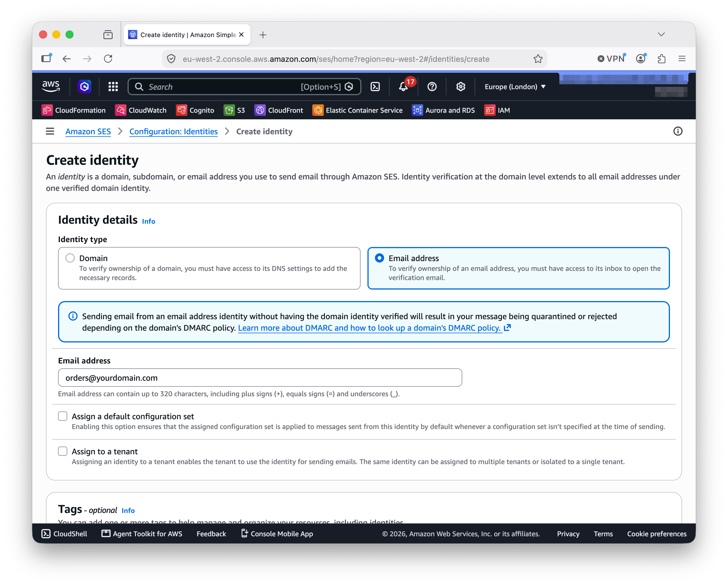The image size is (728, 586).
Task: Open the notifications bell with 17 alerts
Action: point(404,87)
